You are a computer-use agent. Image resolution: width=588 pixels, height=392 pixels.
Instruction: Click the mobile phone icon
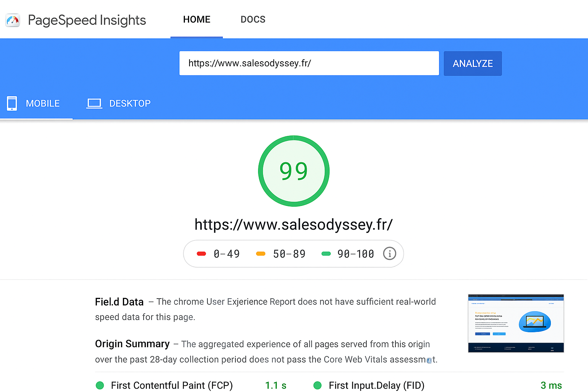pos(12,103)
